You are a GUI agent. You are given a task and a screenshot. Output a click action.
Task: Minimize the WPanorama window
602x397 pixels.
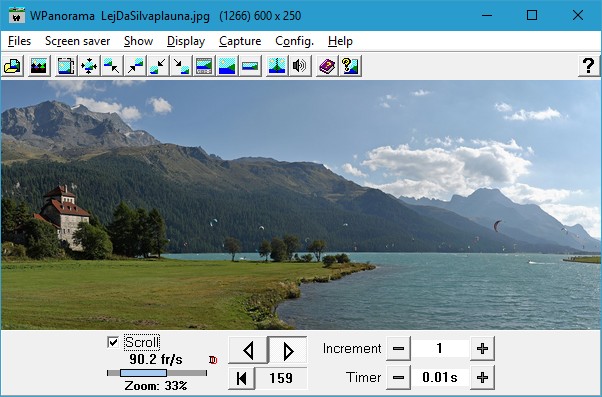487,15
